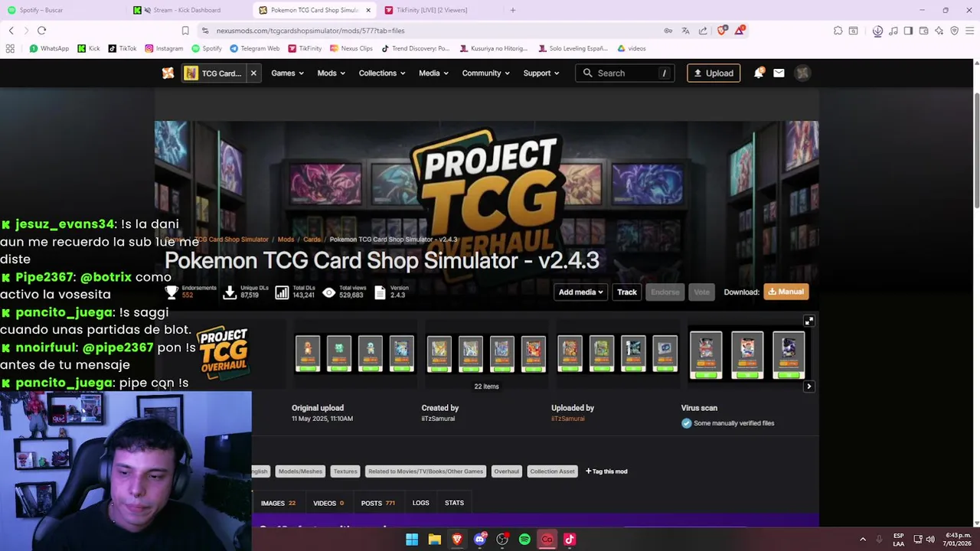Viewport: 980px width, 551px height.
Task: Open WhatsApp bookmark
Action: tap(49, 48)
